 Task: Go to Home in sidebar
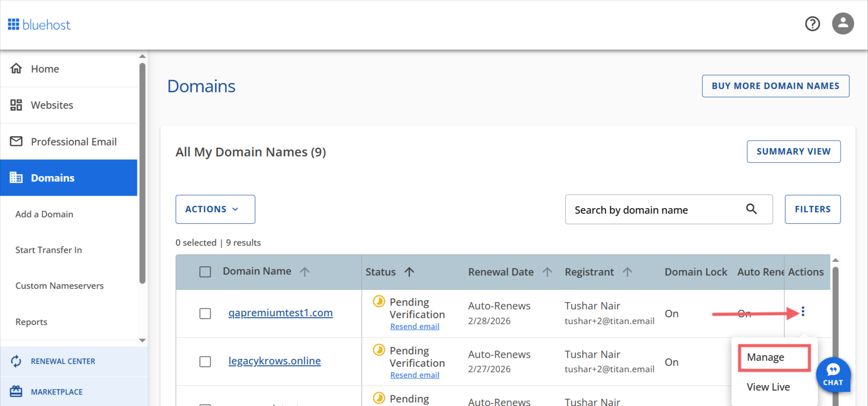pos(69,69)
